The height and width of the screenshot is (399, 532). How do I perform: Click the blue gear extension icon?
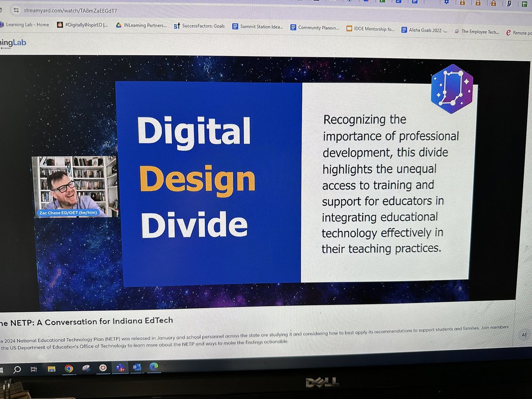click(x=446, y=2)
